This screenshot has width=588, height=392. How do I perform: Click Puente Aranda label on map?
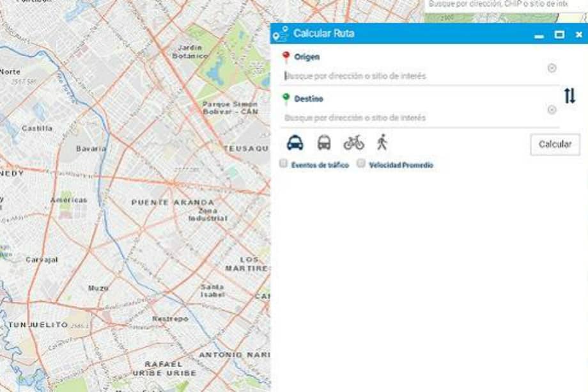point(172,202)
